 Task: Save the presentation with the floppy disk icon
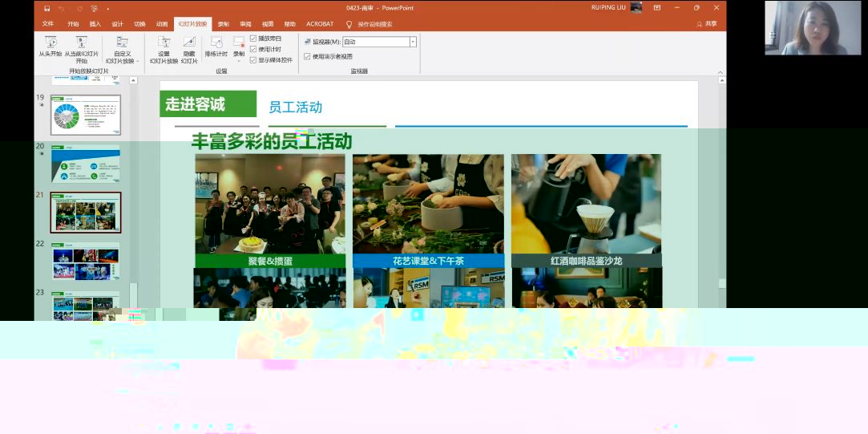click(47, 8)
